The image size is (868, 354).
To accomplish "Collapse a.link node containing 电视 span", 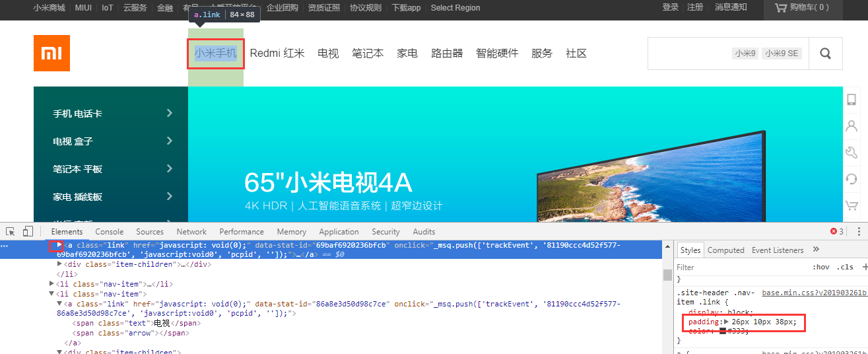I will [x=59, y=304].
